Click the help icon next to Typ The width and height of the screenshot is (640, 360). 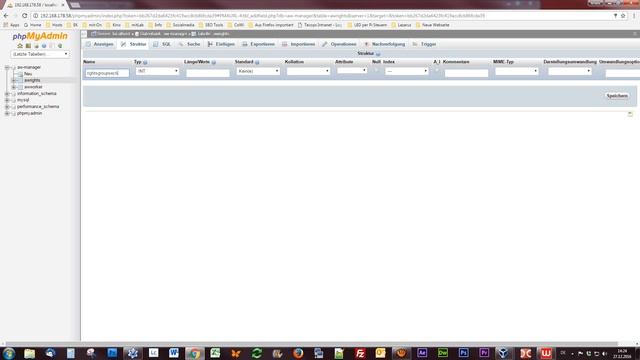point(145,62)
